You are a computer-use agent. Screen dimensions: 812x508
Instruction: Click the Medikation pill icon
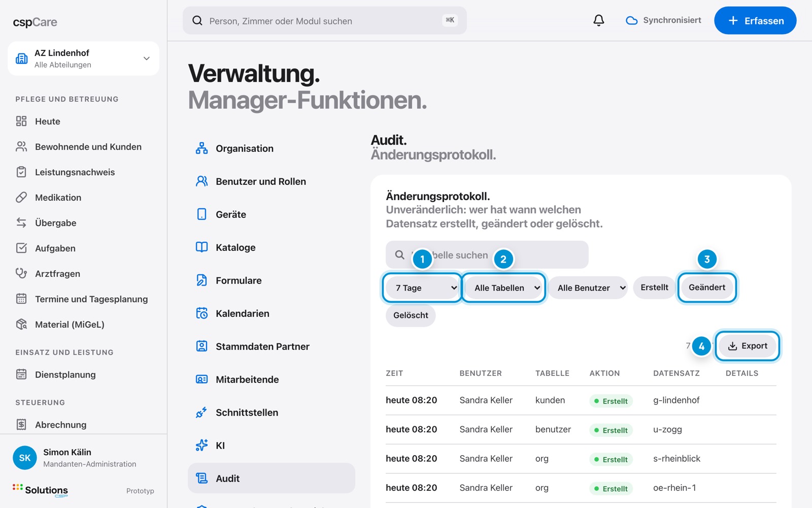[x=21, y=197]
